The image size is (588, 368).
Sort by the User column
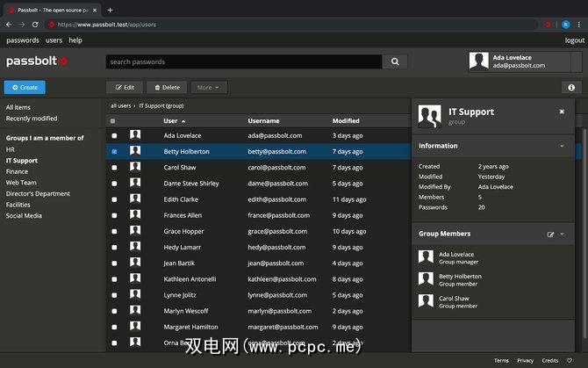pos(174,121)
